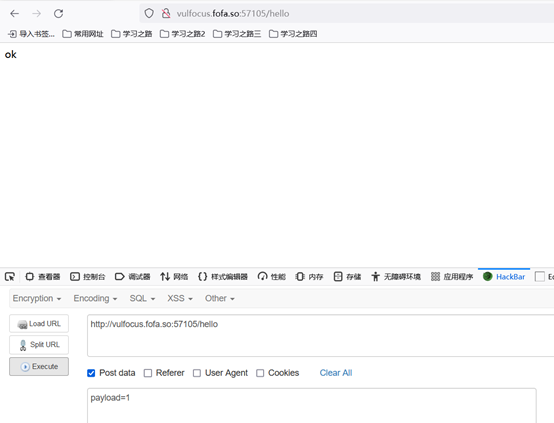This screenshot has width=554, height=423.
Task: Open the 学习之路四 bookmark folder
Action: tap(293, 34)
